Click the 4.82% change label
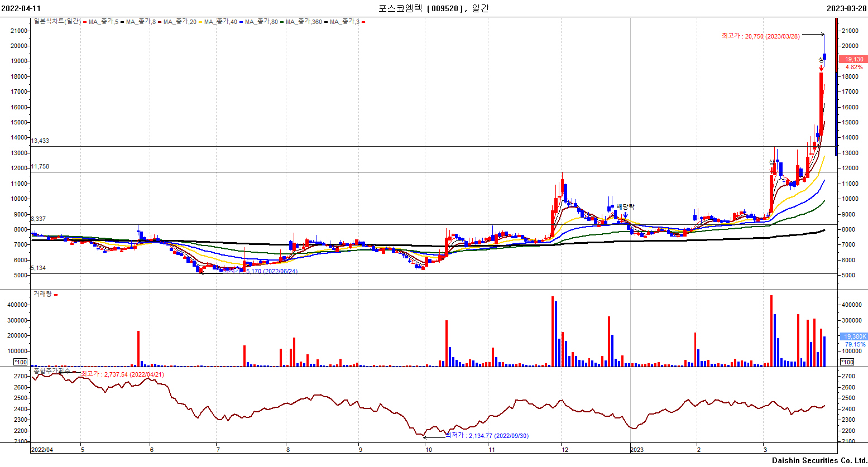This screenshot has height=467, width=868. tap(854, 67)
